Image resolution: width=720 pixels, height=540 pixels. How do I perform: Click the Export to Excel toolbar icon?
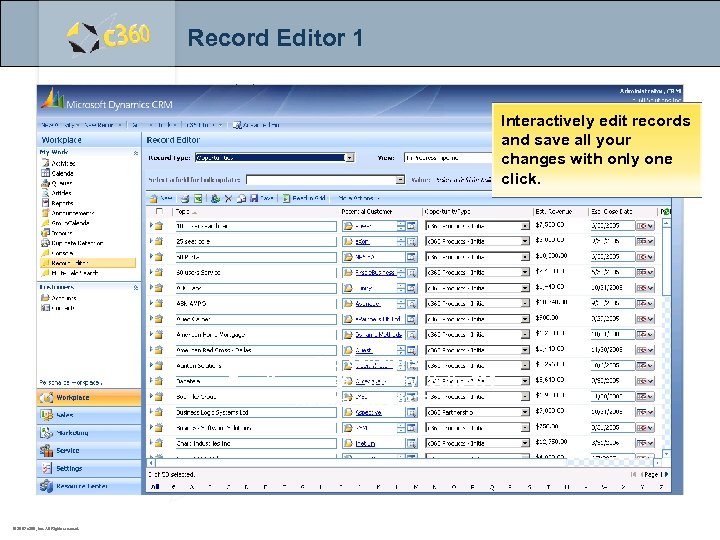[x=198, y=198]
